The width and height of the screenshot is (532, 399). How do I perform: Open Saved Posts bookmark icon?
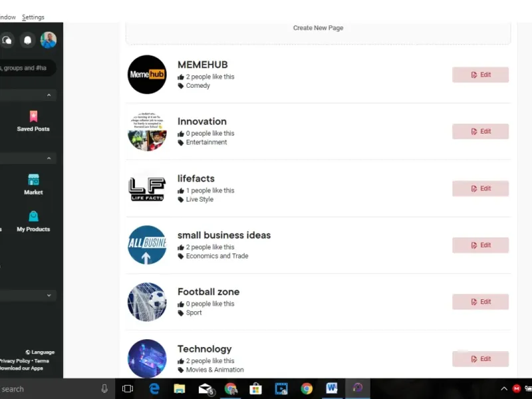point(33,116)
